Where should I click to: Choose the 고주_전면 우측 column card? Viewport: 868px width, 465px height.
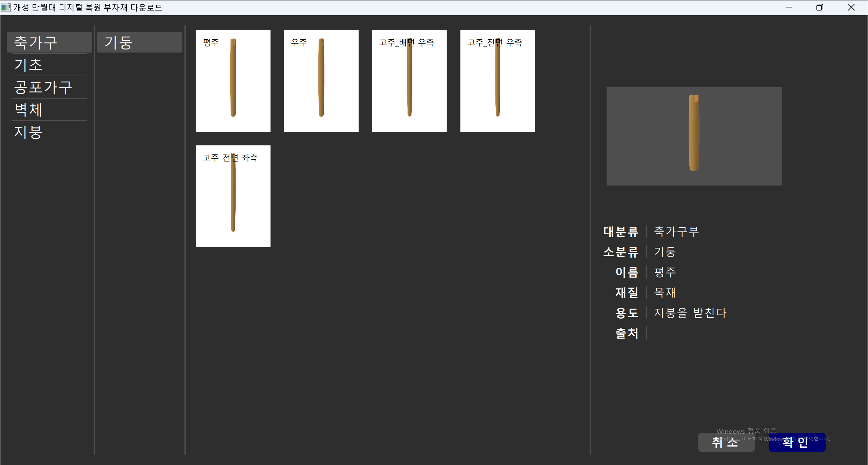coord(497,81)
